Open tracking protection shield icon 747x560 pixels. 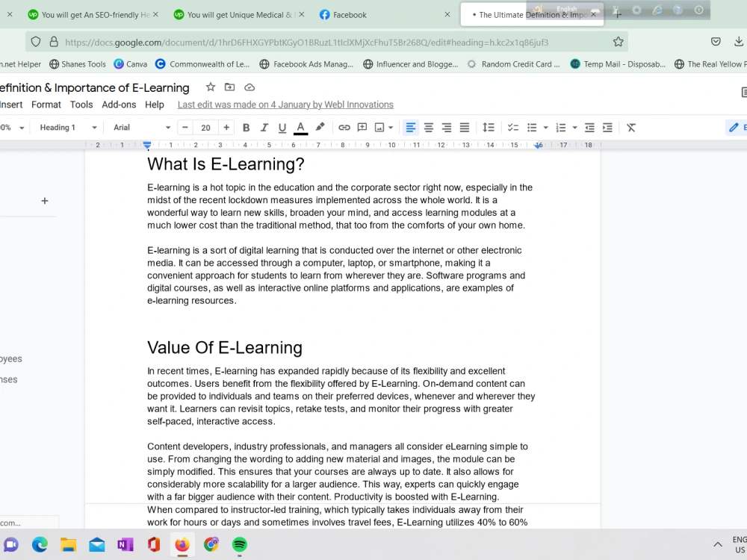click(x=36, y=42)
